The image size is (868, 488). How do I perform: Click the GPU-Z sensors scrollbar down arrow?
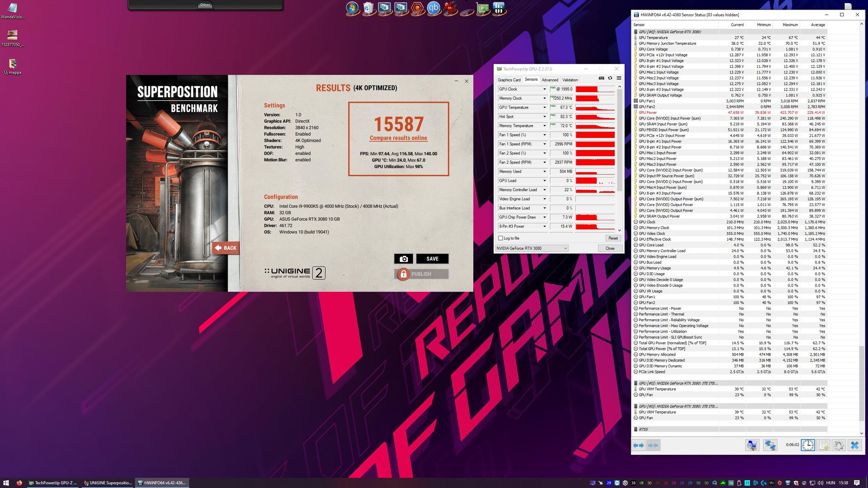pyautogui.click(x=619, y=230)
